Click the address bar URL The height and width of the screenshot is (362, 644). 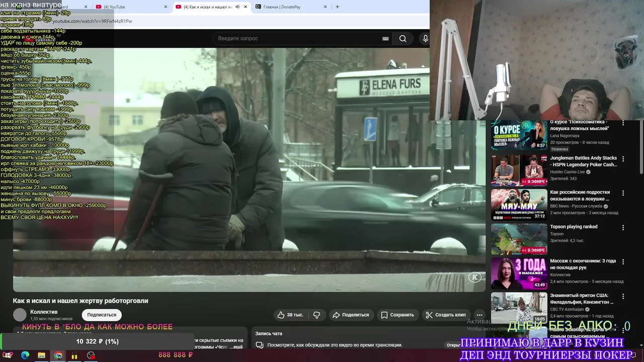pyautogui.click(x=93, y=21)
